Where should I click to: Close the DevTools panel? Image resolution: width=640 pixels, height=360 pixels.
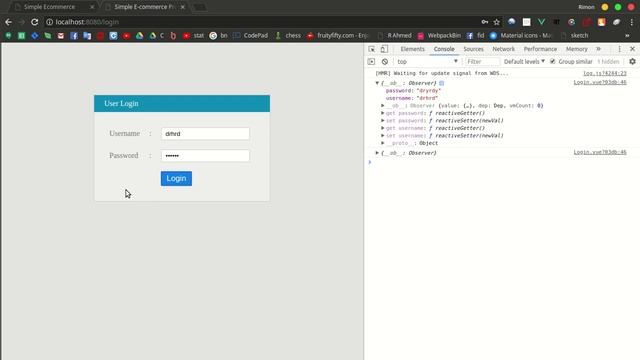point(632,49)
